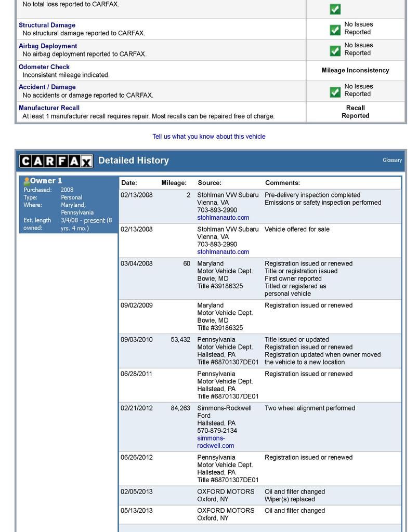Click the person icon beside Owner 1
Screen dimensions: 418x532
click(26, 181)
